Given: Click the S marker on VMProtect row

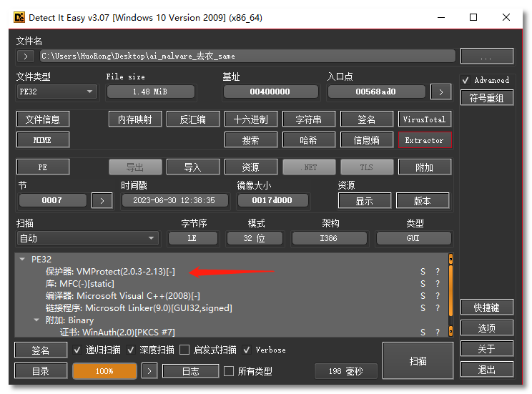Looking at the screenshot, I should pyautogui.click(x=423, y=272).
